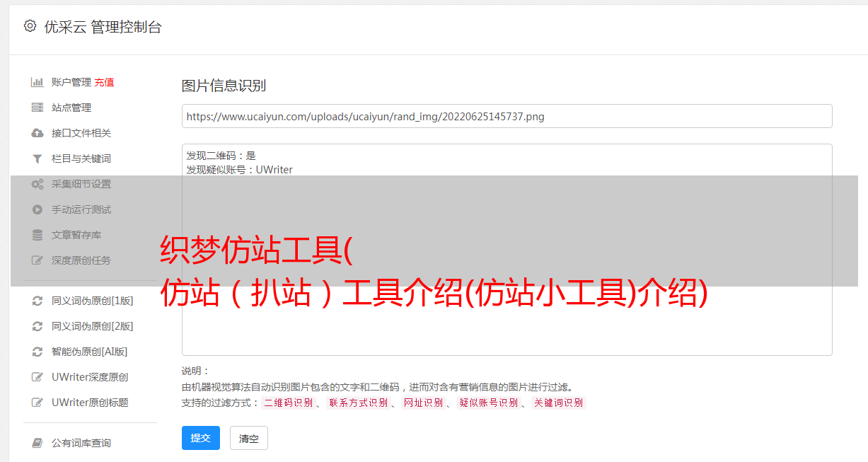
Task: Open the 站点管理 menu item
Action: 71,108
